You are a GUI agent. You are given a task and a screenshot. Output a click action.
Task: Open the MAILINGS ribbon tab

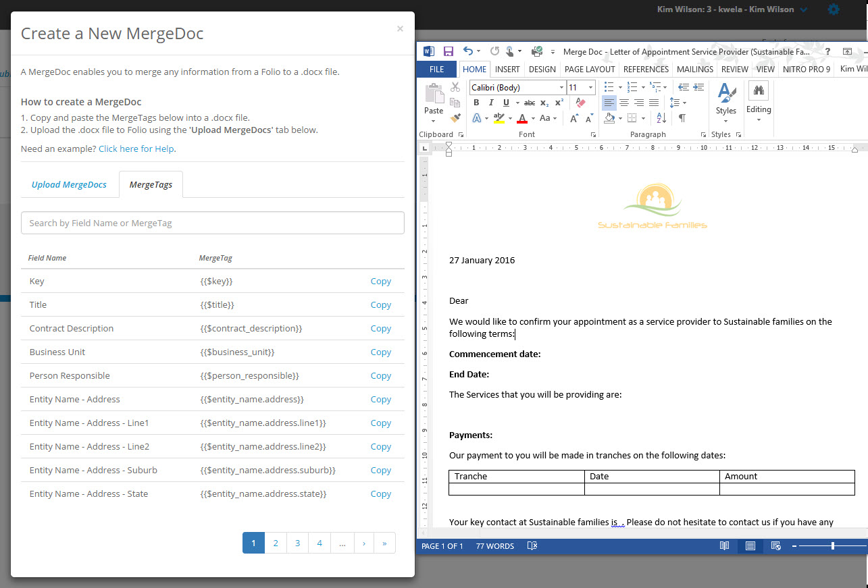[695, 69]
